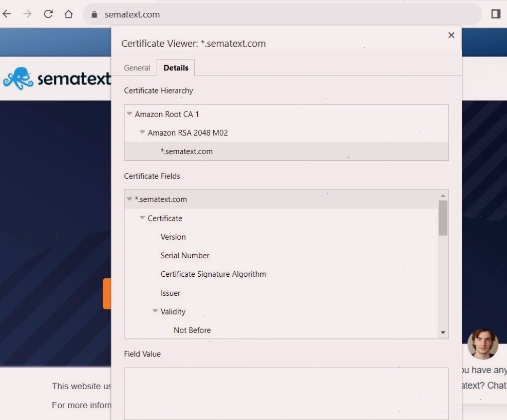Image resolution: width=507 pixels, height=420 pixels.
Task: Click the browser forward arrow
Action: coord(28,14)
